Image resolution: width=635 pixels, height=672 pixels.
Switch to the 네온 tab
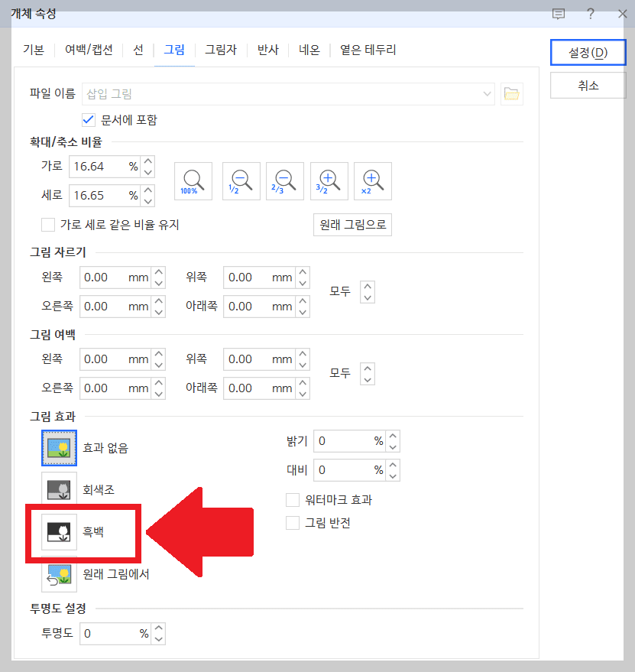(x=309, y=50)
